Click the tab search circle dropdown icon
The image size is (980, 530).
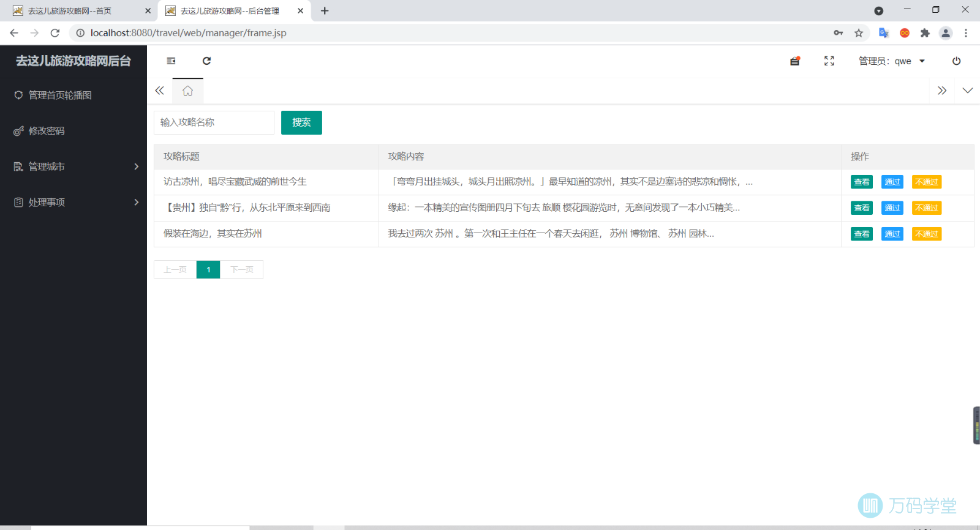pos(878,11)
